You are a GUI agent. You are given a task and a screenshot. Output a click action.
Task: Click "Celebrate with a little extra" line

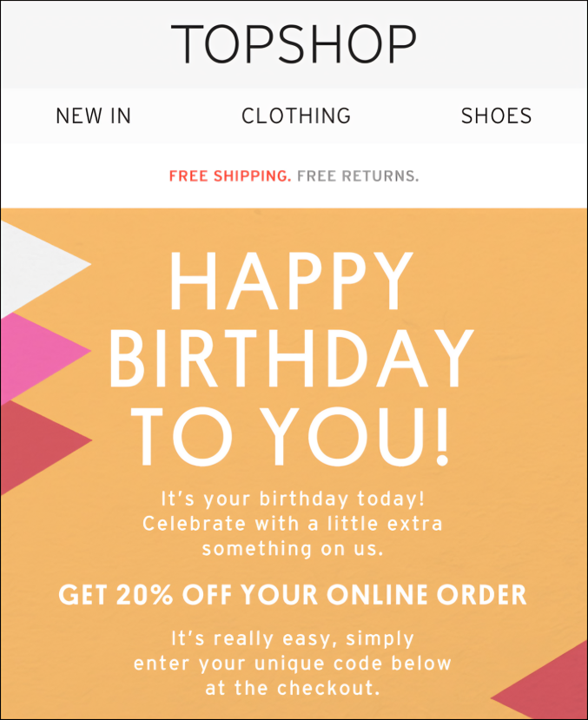click(294, 524)
